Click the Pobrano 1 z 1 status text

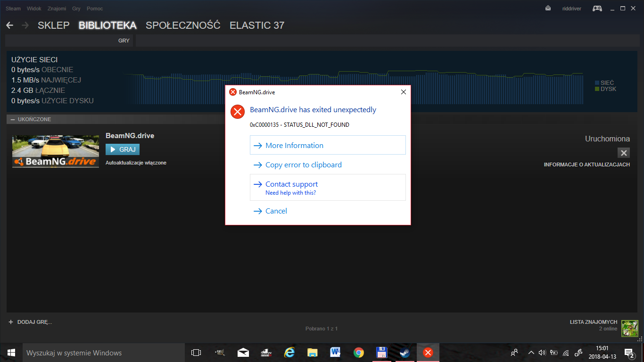tap(322, 329)
